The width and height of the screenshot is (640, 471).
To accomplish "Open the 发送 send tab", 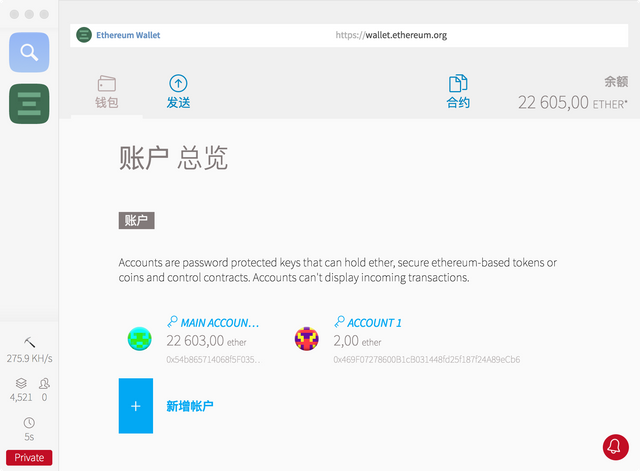I will 178,92.
